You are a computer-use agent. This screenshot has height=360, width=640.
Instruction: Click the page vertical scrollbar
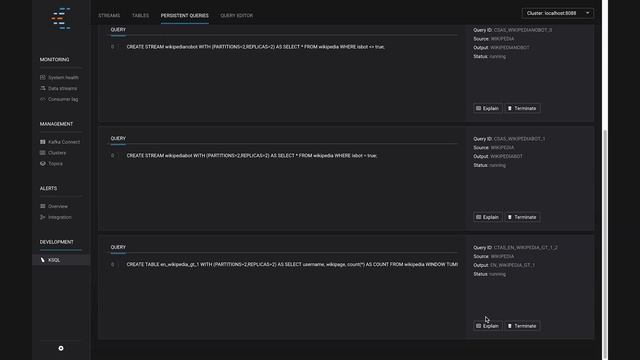tap(605, 244)
